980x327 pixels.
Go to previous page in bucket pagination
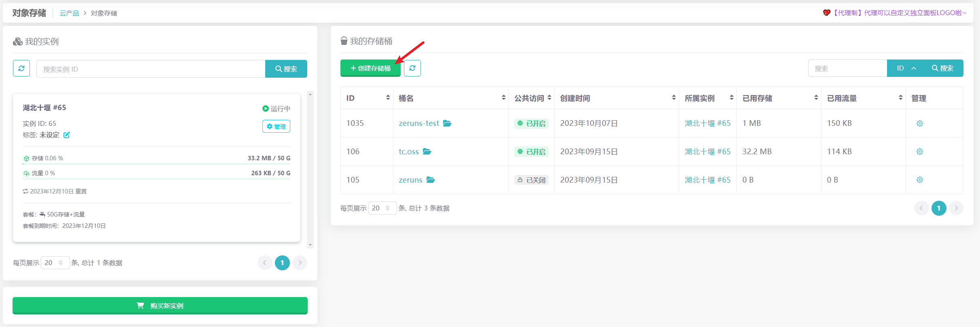coord(921,208)
